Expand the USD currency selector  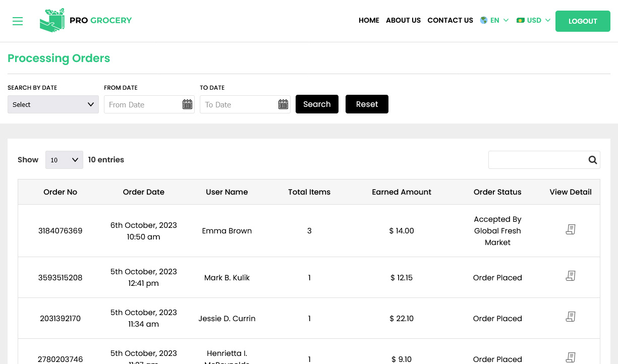(x=534, y=20)
